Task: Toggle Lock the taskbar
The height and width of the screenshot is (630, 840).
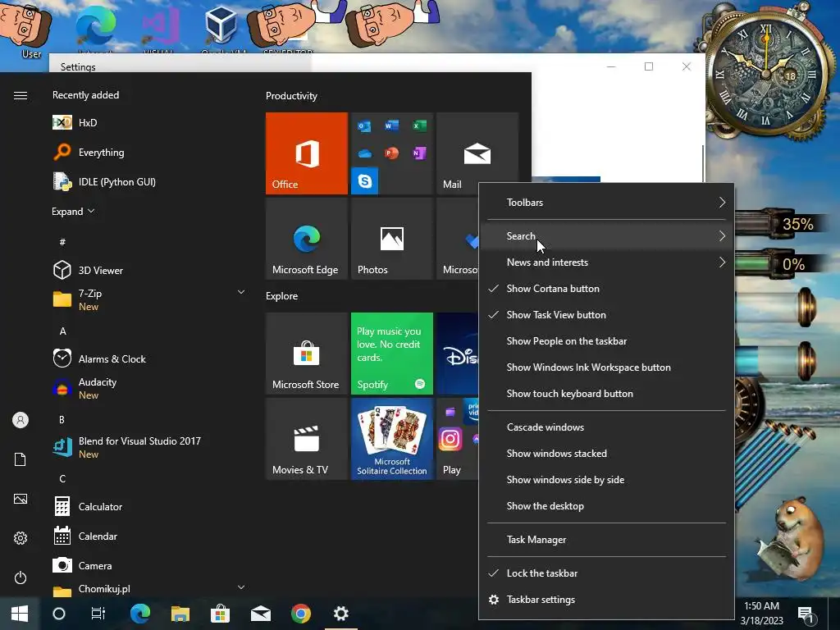Action: point(606,573)
